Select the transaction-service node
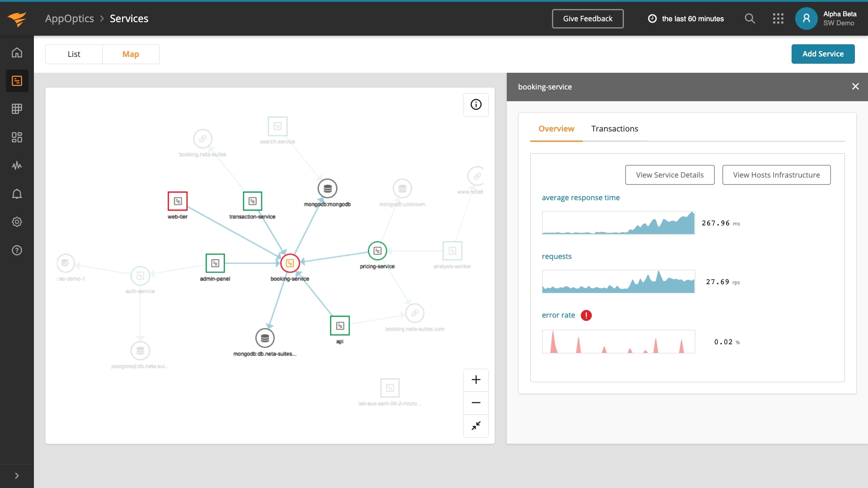Image resolution: width=868 pixels, height=488 pixels. [252, 201]
